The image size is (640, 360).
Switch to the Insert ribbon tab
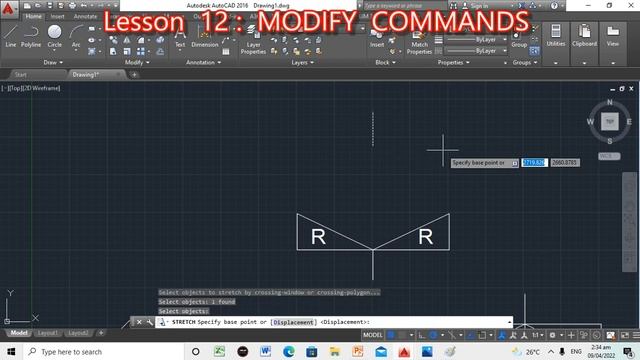[58, 16]
